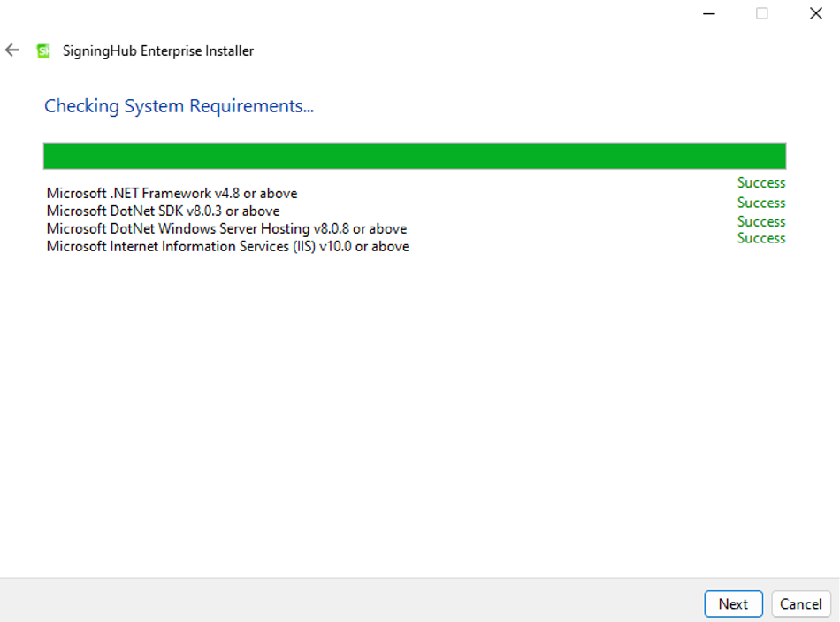Click Success status for DotNet Windows Server Hosting
Image resolution: width=840 pixels, height=622 pixels.
point(761,221)
